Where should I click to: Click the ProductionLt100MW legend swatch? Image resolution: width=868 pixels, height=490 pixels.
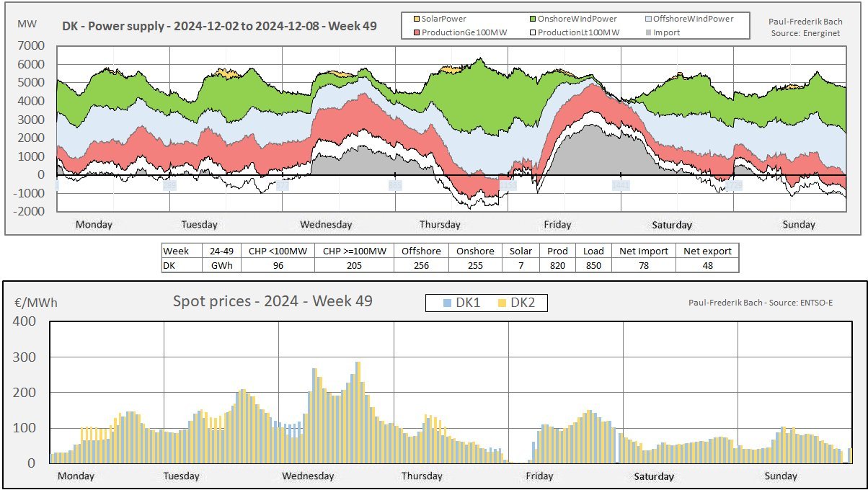pyautogui.click(x=531, y=32)
